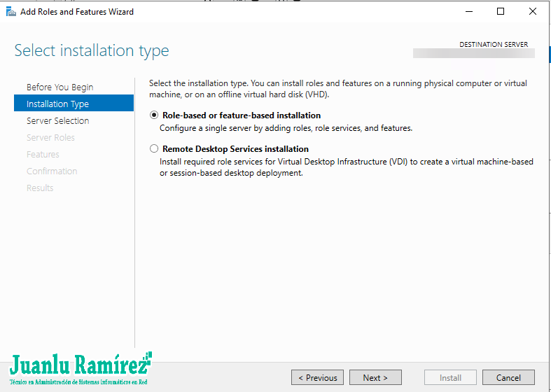
Task: Open Server Selection step in sidebar
Action: (57, 120)
